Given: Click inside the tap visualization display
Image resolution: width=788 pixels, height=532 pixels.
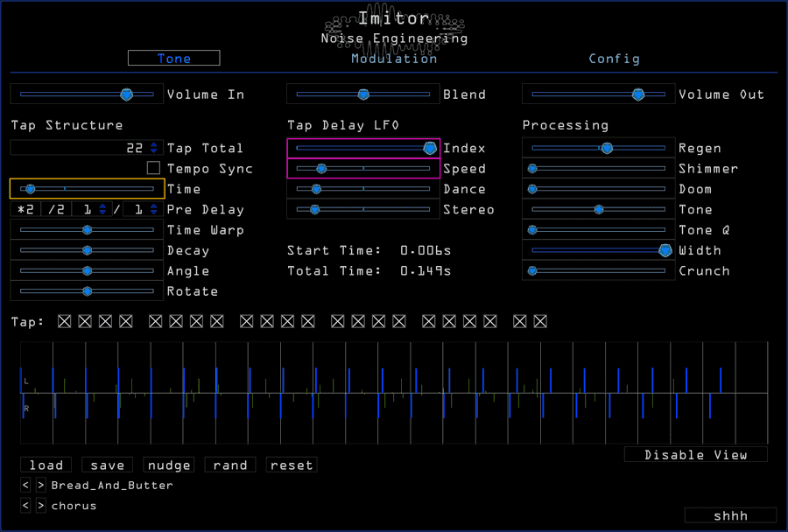Looking at the screenshot, I should 394,393.
